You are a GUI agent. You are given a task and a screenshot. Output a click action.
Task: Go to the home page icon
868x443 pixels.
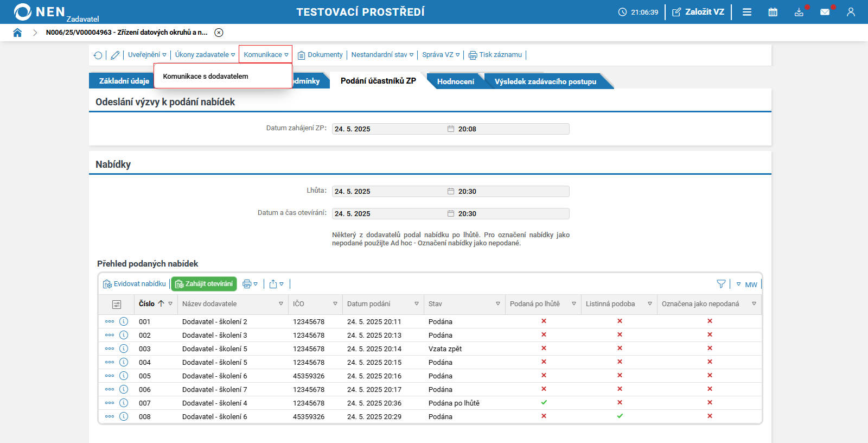point(17,33)
